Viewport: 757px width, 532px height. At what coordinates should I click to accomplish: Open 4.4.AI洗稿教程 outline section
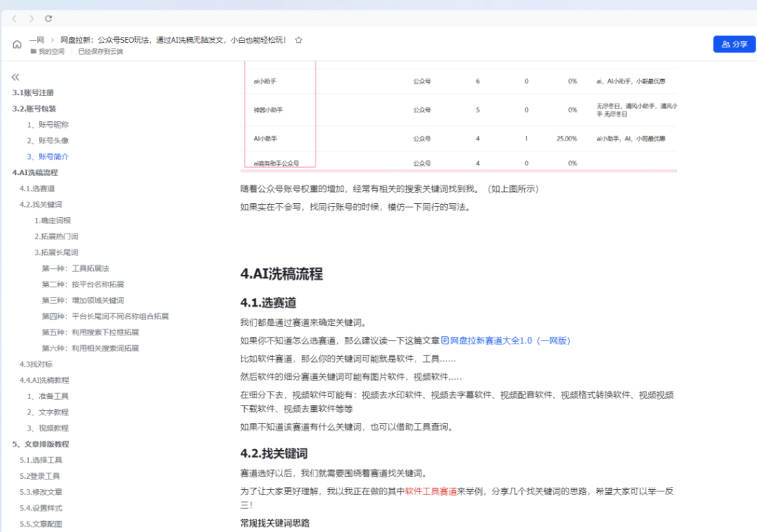pos(44,380)
